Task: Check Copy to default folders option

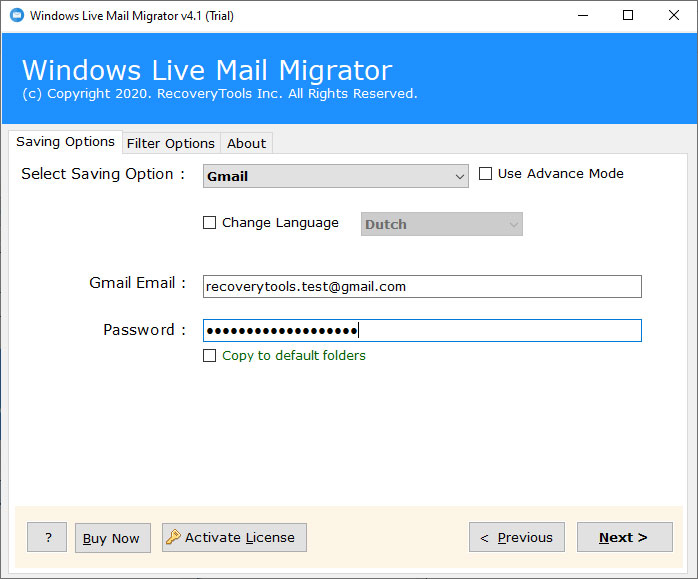Action: pyautogui.click(x=210, y=356)
